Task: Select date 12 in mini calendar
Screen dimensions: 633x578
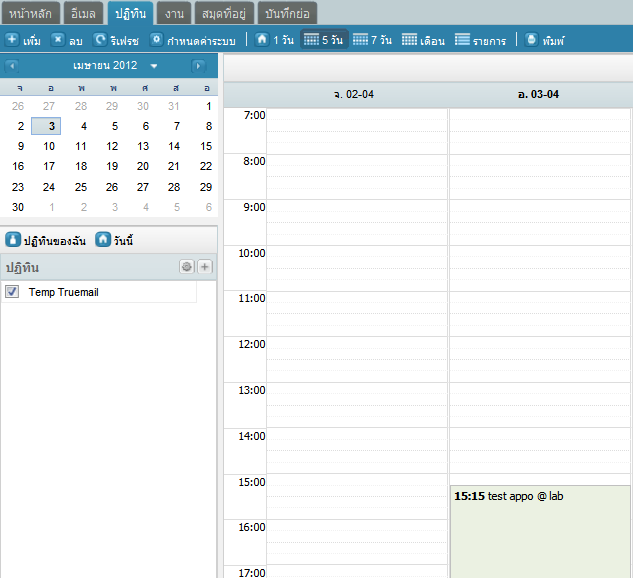Action: point(112,146)
